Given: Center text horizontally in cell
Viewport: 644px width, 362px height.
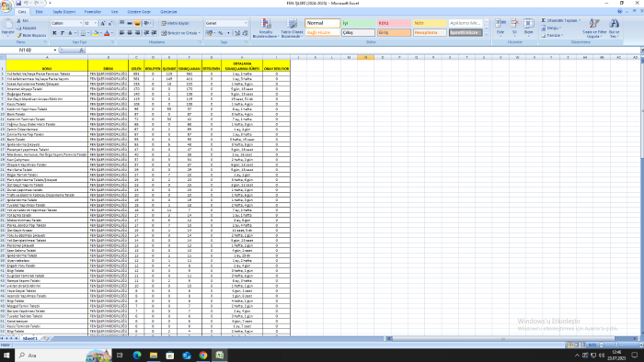Looking at the screenshot, I should pos(130,33).
